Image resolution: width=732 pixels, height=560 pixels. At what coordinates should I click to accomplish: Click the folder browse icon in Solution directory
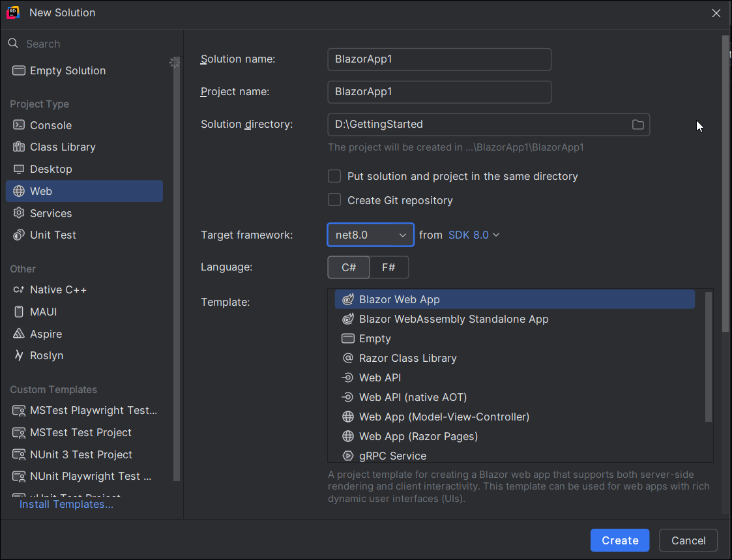tap(637, 125)
